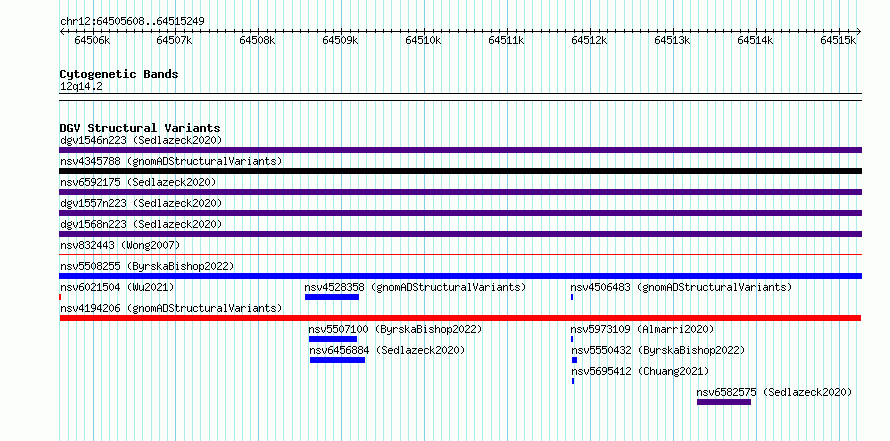890x441 pixels.
Task: Click the tiny blue nsv5973109 marker
Action: click(572, 339)
